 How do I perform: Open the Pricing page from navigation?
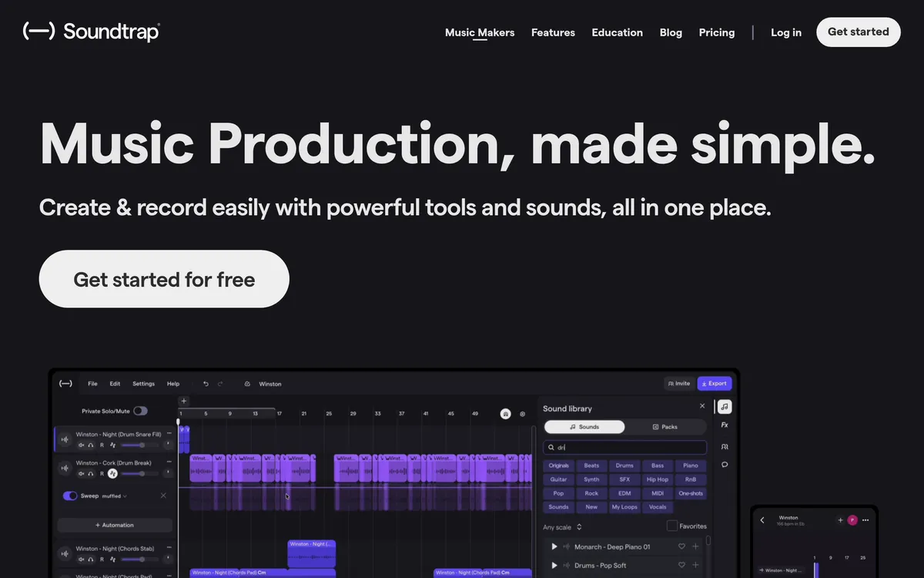pyautogui.click(x=716, y=32)
